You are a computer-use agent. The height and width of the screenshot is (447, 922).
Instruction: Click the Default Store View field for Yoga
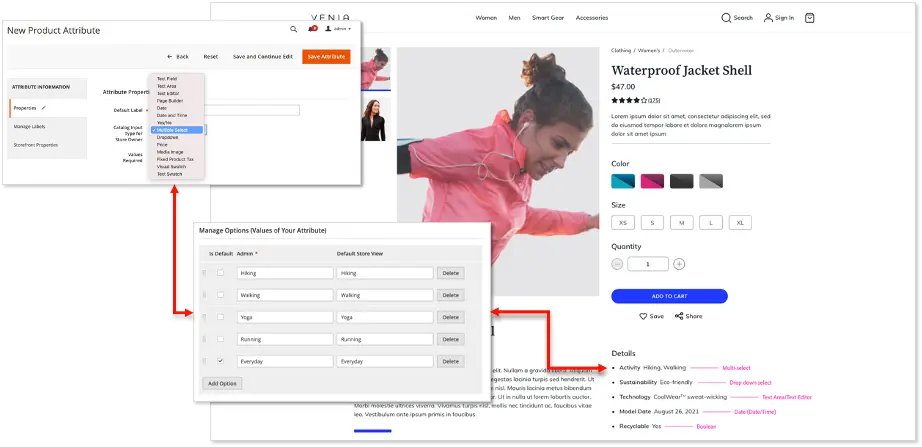[385, 317]
